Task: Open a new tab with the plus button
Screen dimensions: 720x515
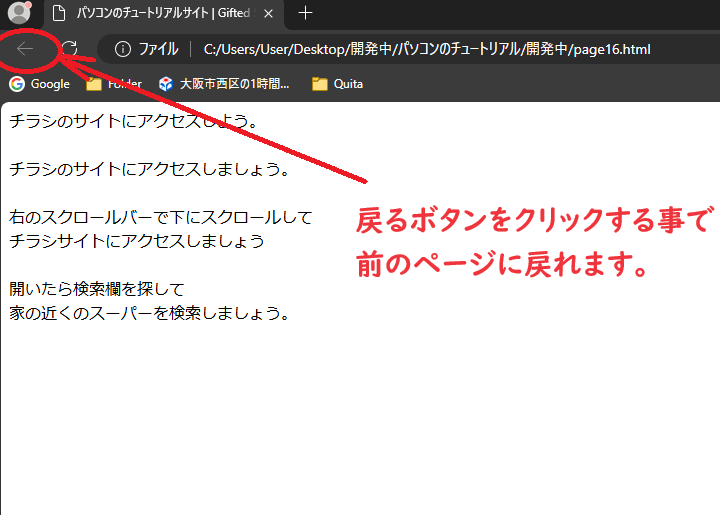Action: [306, 13]
